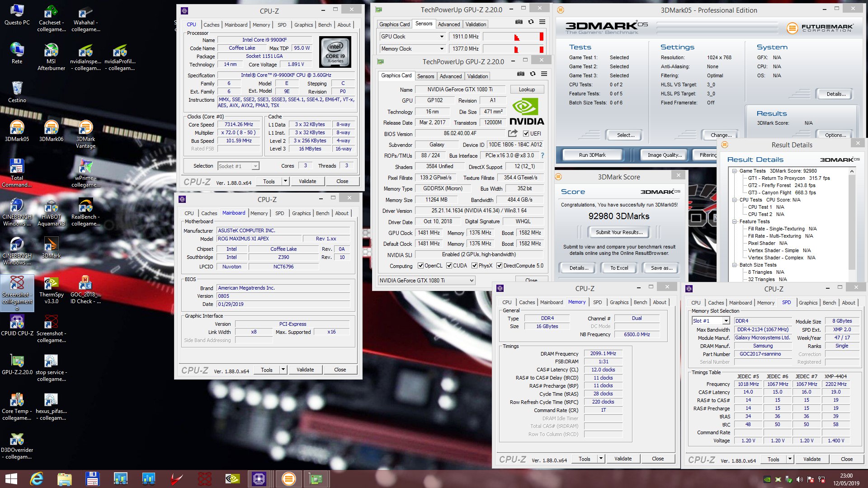The width and height of the screenshot is (868, 488).
Task: Open hamburger menu in Sensors GPU-Z window
Action: click(542, 22)
